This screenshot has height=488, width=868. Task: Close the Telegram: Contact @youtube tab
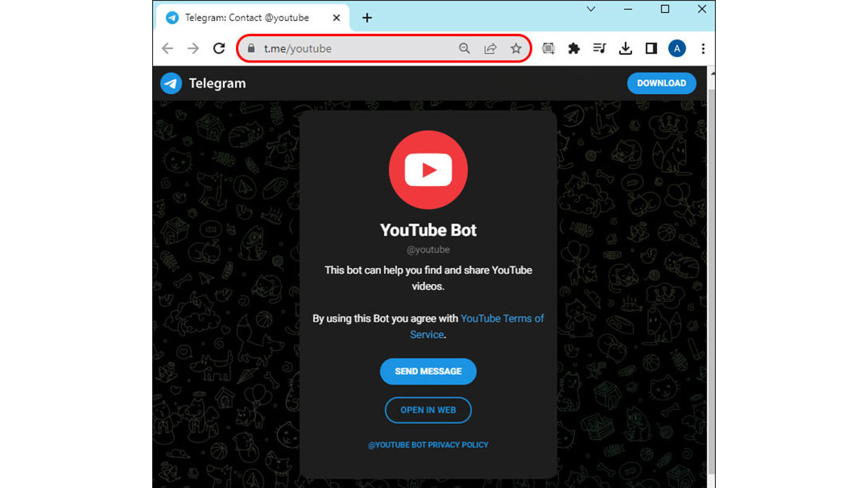click(x=336, y=18)
